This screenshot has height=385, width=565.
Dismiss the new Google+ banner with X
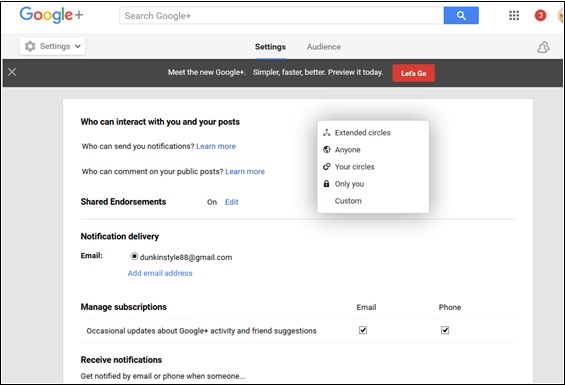pyautogui.click(x=12, y=72)
